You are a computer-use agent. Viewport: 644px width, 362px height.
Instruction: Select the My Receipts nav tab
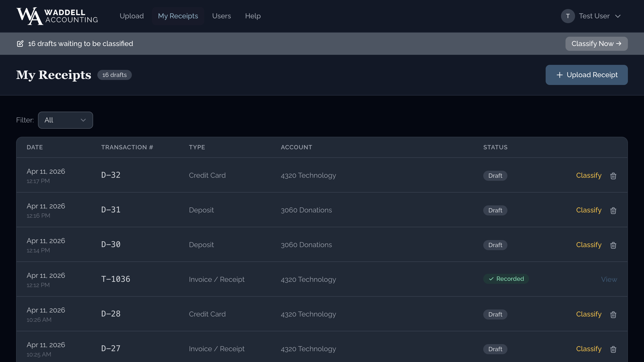click(x=178, y=16)
